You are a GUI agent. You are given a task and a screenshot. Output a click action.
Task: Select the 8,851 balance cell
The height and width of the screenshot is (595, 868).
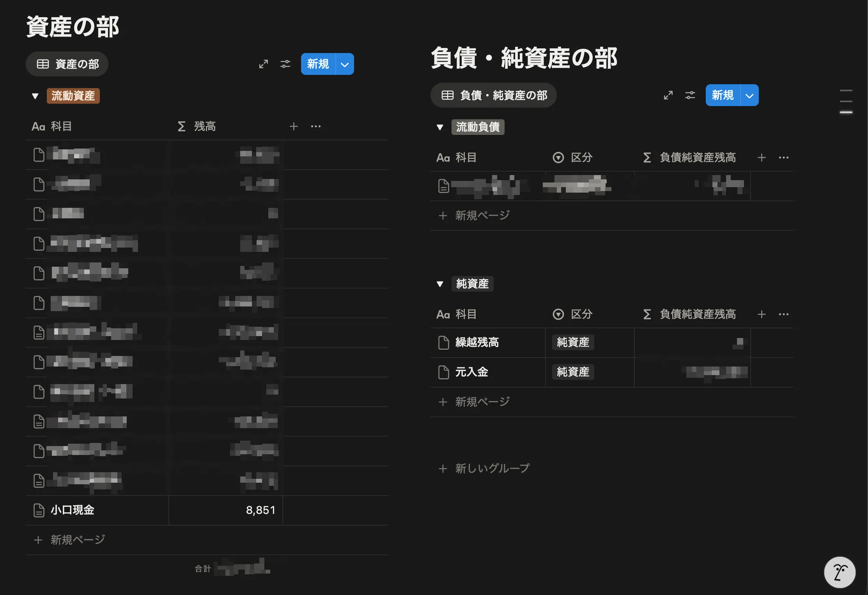pos(226,510)
